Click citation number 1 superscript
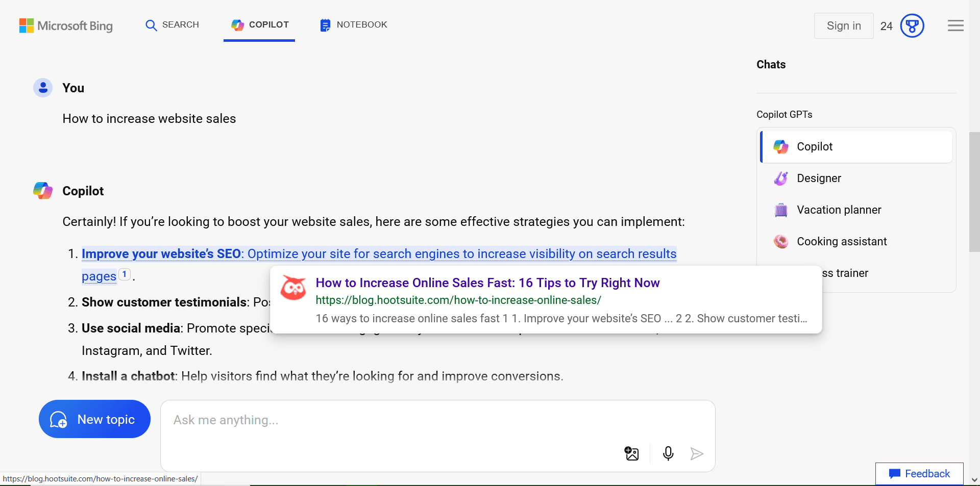The image size is (980, 486). click(124, 274)
